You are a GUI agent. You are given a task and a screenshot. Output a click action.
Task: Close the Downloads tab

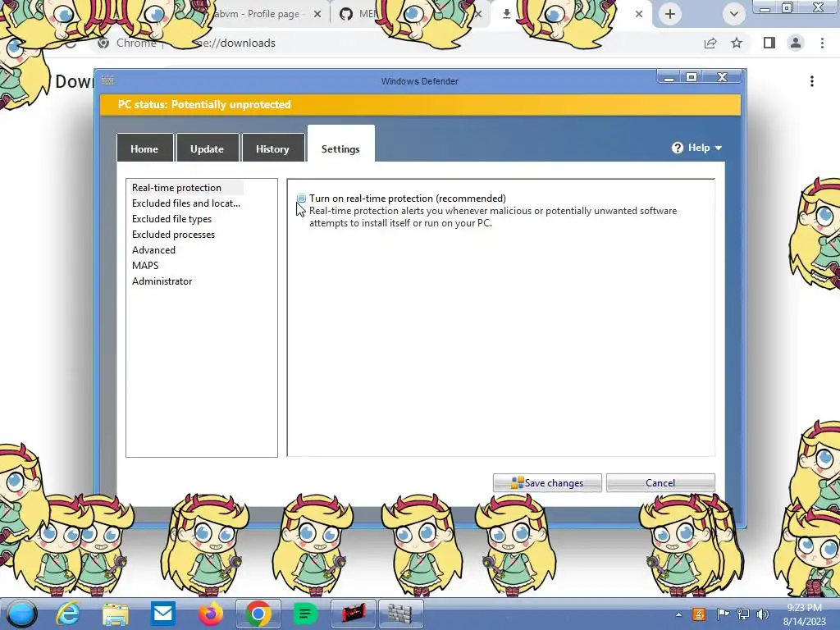pyautogui.click(x=638, y=14)
